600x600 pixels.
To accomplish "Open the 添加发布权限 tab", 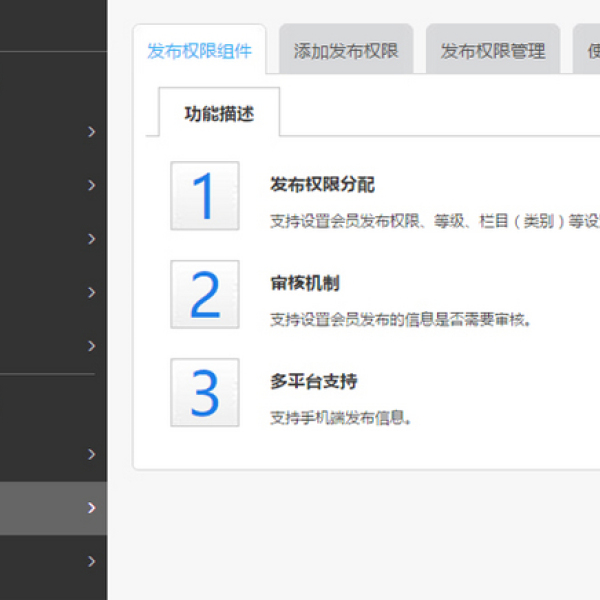I will tap(346, 51).
